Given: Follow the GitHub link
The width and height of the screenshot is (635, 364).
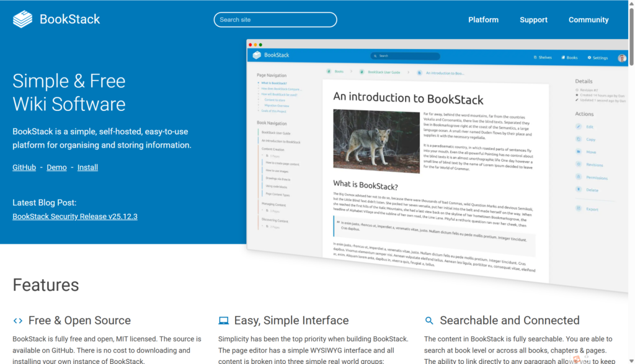Looking at the screenshot, I should click(x=24, y=167).
